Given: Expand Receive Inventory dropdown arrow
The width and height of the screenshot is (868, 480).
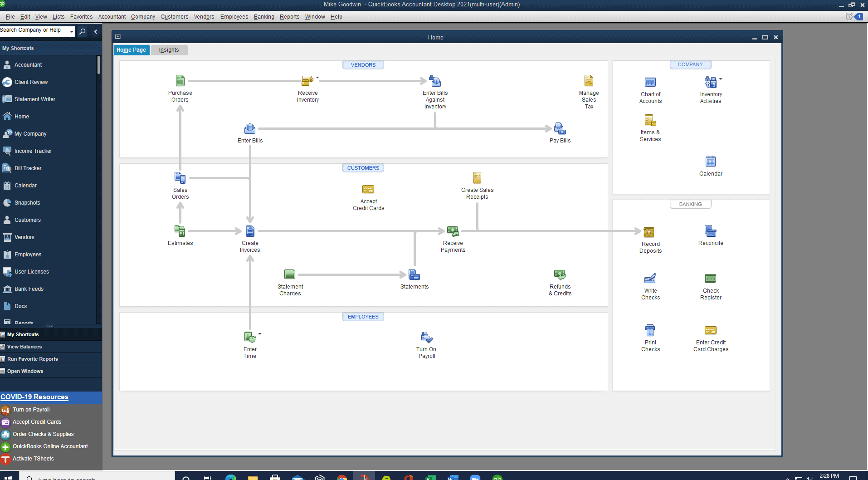Looking at the screenshot, I should click(x=317, y=78).
